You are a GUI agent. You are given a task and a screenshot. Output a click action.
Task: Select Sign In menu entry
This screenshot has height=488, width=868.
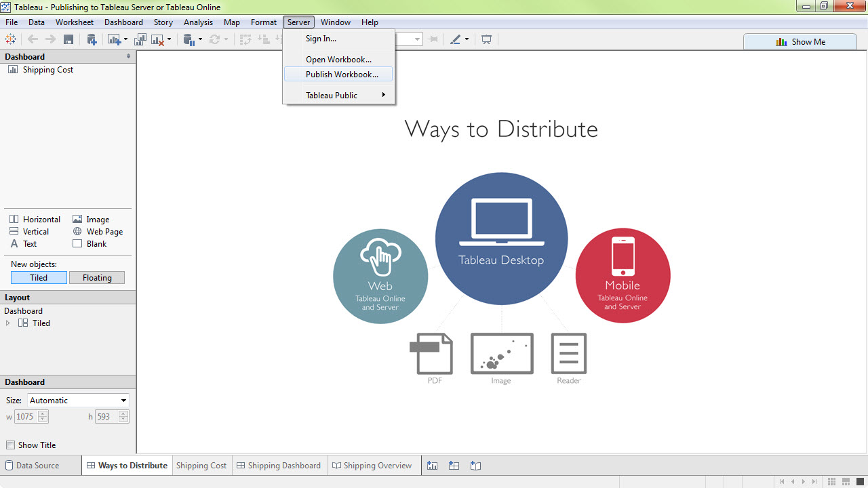pyautogui.click(x=321, y=39)
